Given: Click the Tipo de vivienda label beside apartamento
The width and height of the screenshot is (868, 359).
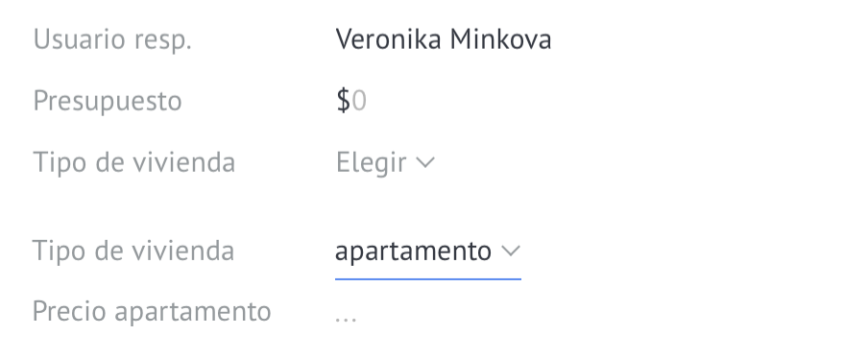Looking at the screenshot, I should click(x=133, y=251).
